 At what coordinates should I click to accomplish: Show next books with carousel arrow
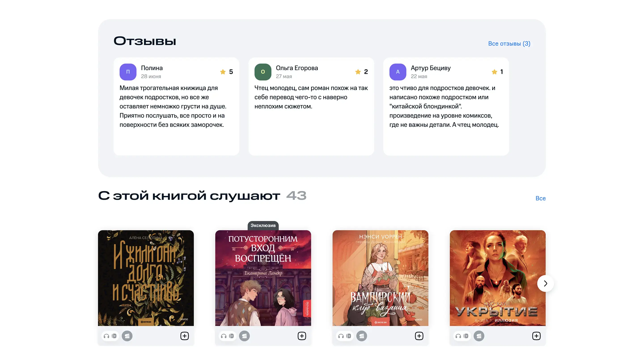pos(546,283)
